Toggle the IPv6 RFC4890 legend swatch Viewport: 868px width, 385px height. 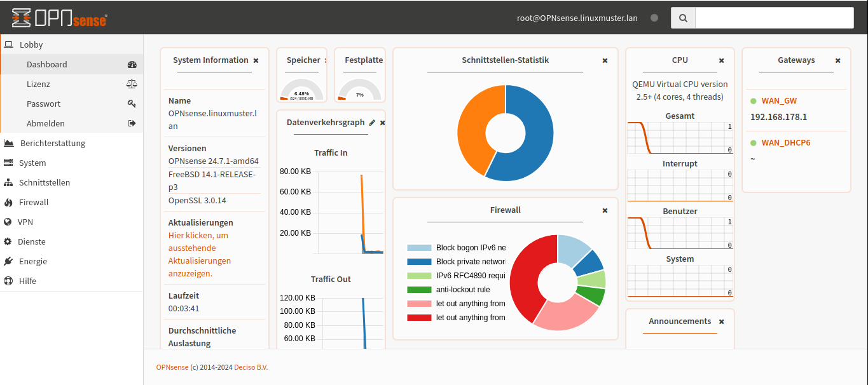click(x=419, y=276)
